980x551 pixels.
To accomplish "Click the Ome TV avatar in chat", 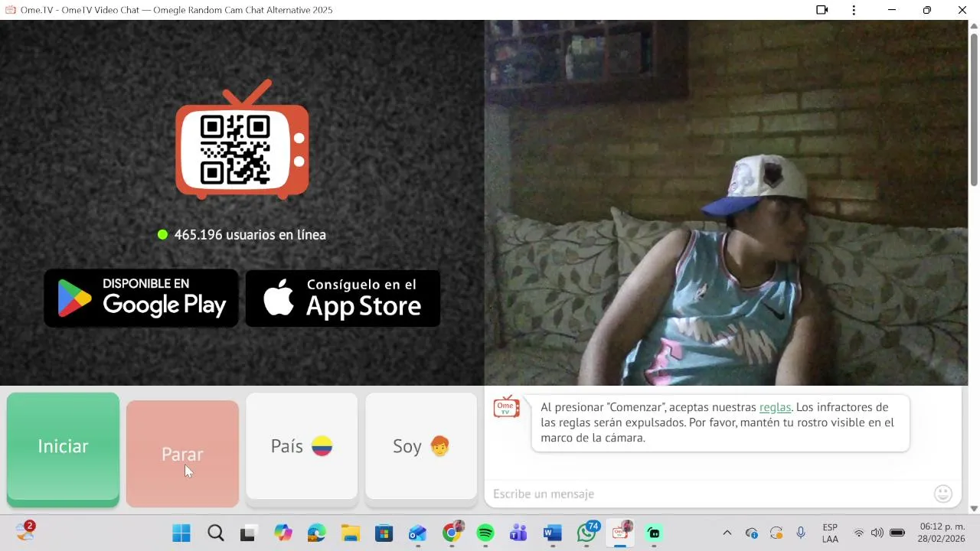I will point(506,407).
